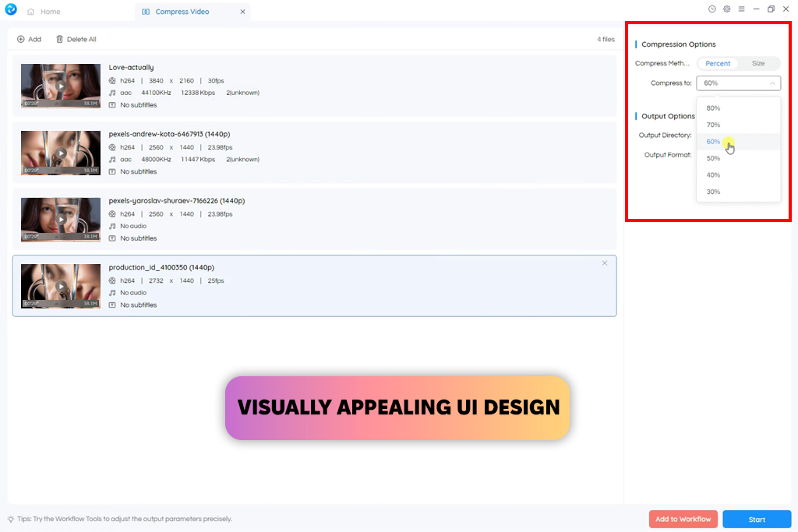Click audio icon of production_id_4100350
The height and width of the screenshot is (532, 798).
pyautogui.click(x=112, y=292)
